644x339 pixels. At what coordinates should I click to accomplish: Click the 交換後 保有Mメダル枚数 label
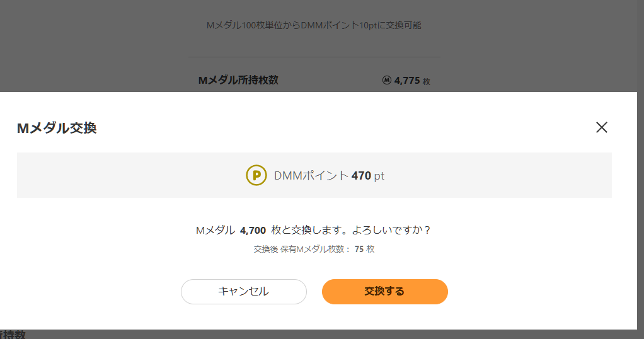point(301,249)
